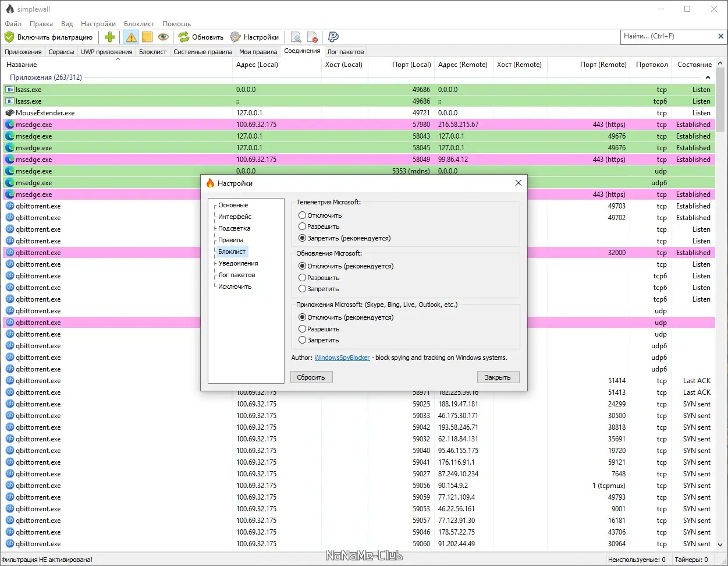Switch to the Мои правила tab
Image resolution: width=728 pixels, height=566 pixels.
click(x=258, y=52)
